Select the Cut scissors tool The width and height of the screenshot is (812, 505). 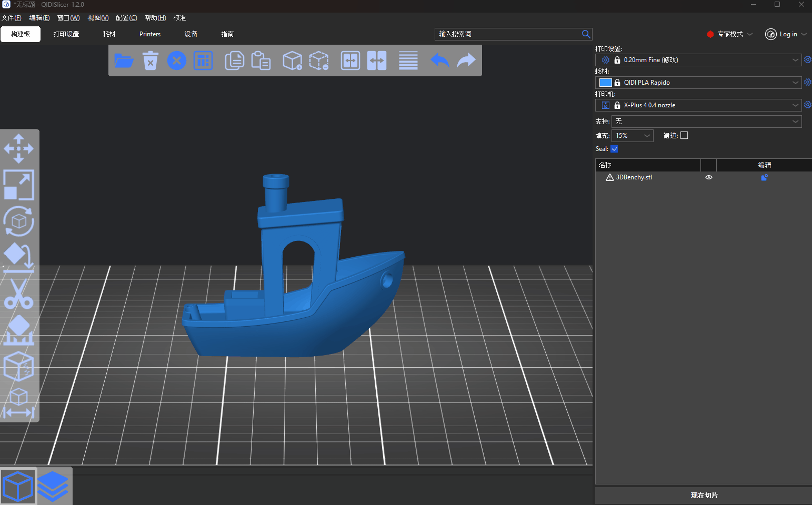click(x=19, y=294)
